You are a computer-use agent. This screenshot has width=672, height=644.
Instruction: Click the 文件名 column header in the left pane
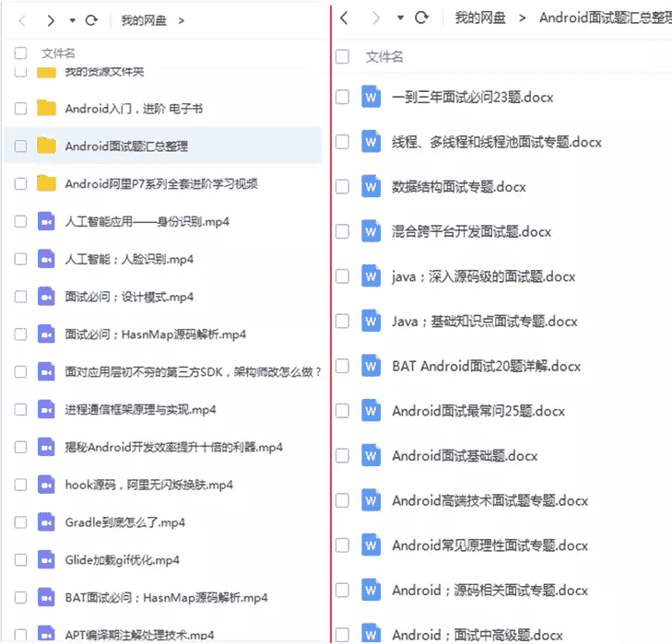58,53
